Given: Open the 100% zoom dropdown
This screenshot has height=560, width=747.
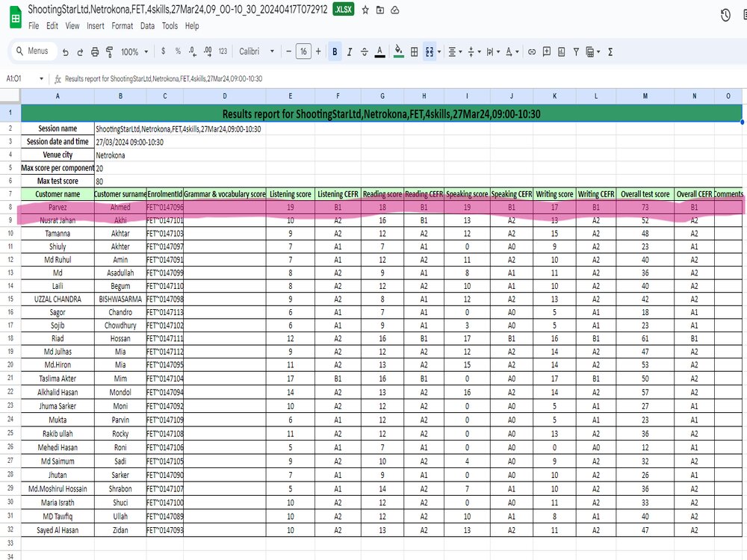Looking at the screenshot, I should coord(134,52).
